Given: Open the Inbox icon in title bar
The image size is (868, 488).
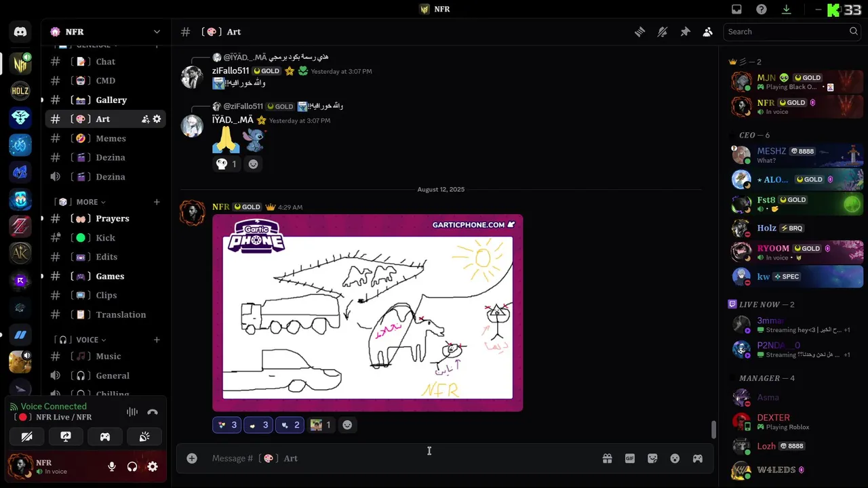Looking at the screenshot, I should tap(736, 9).
